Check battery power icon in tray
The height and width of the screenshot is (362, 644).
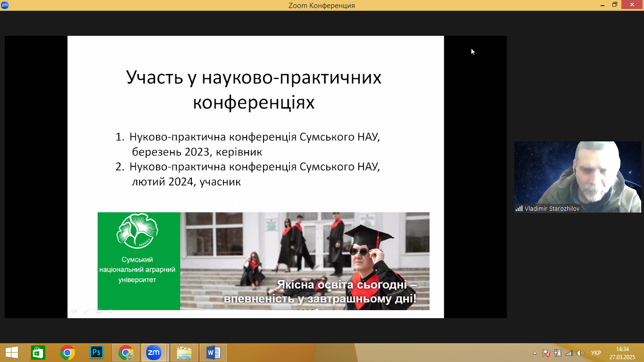[x=558, y=353]
